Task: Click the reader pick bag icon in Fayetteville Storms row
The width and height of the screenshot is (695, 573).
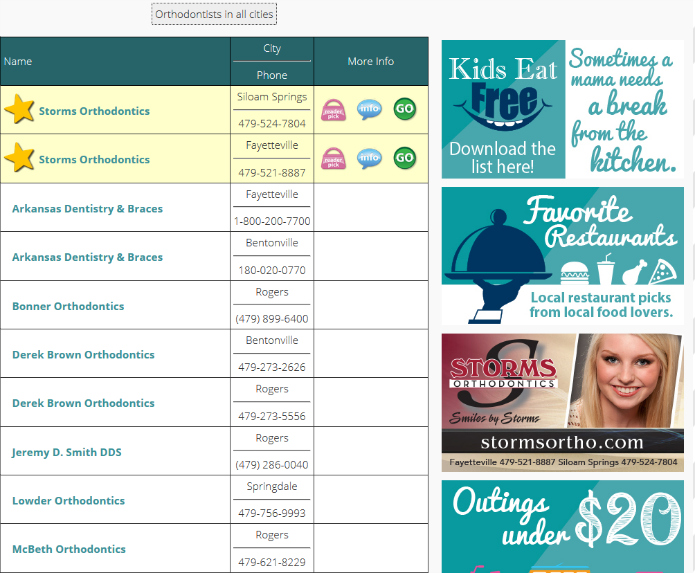Action: click(x=333, y=158)
